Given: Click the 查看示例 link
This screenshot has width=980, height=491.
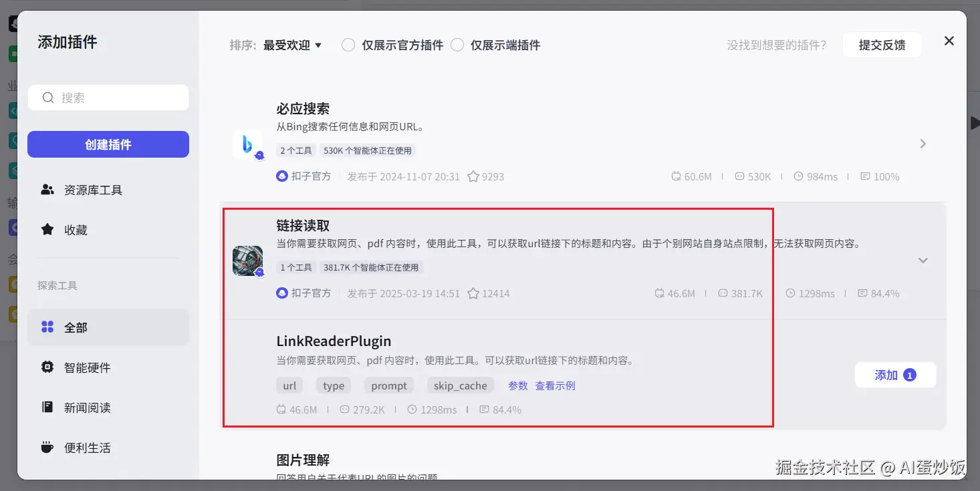Looking at the screenshot, I should point(555,385).
